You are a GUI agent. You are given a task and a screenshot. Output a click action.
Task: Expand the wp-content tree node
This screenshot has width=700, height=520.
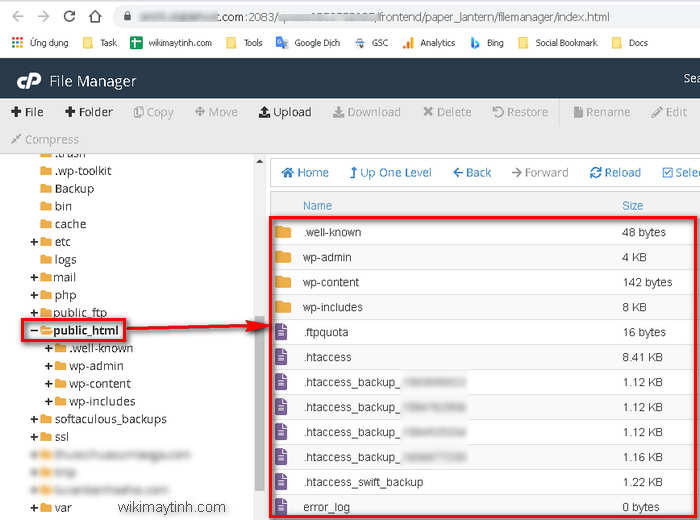(x=49, y=384)
